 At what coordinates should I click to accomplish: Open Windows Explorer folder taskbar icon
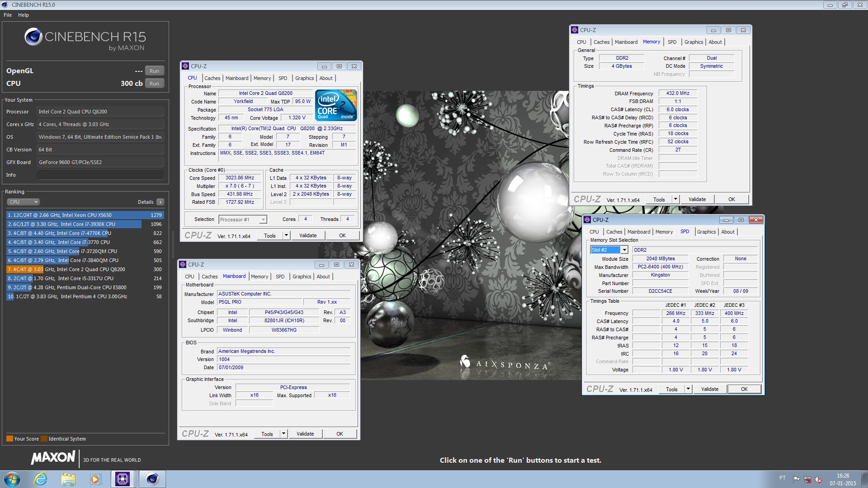(x=68, y=479)
